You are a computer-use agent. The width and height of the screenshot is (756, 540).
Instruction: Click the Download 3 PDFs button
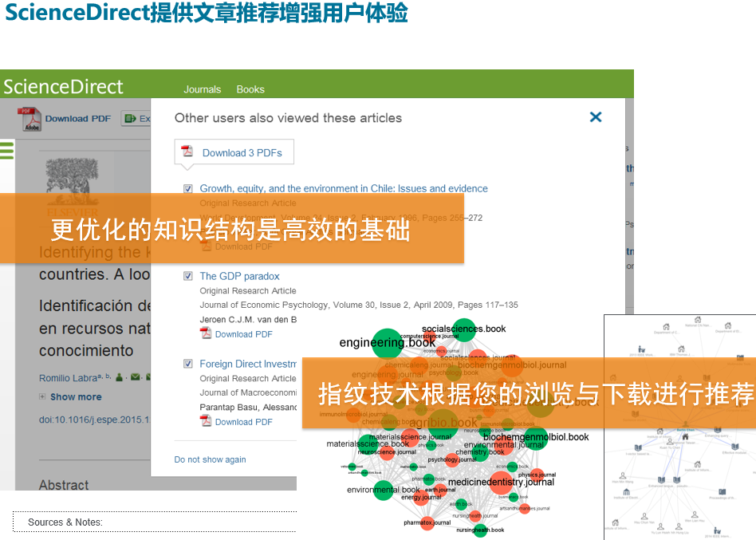[234, 152]
